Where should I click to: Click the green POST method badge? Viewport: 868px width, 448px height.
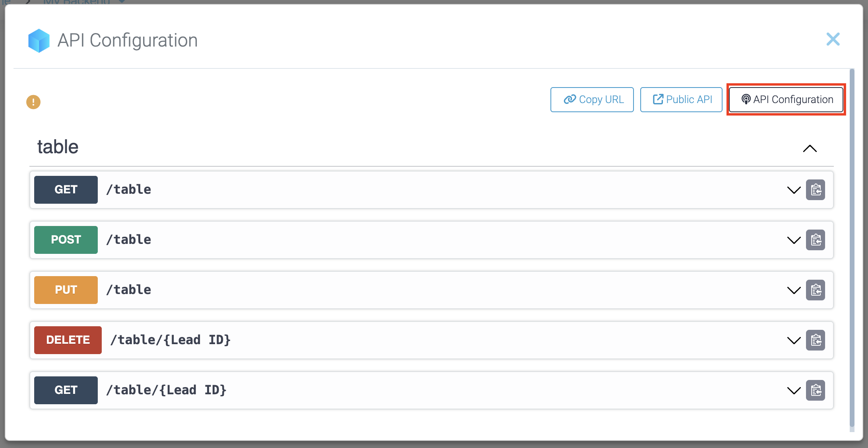point(66,240)
